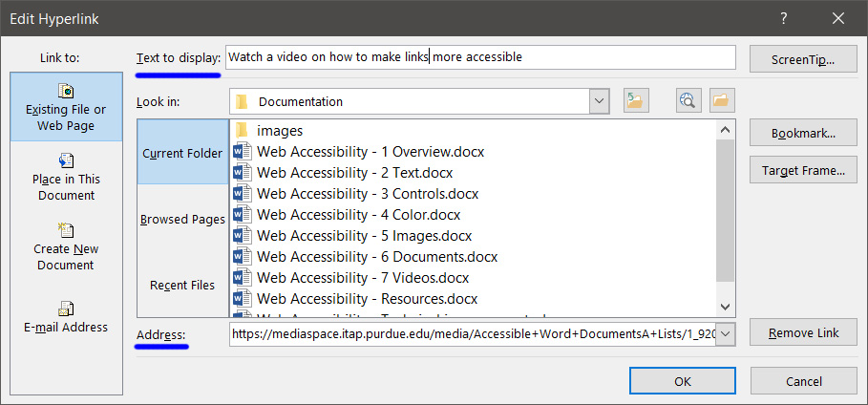The image size is (868, 405).
Task: Click in the Text to display field
Action: 480,57
